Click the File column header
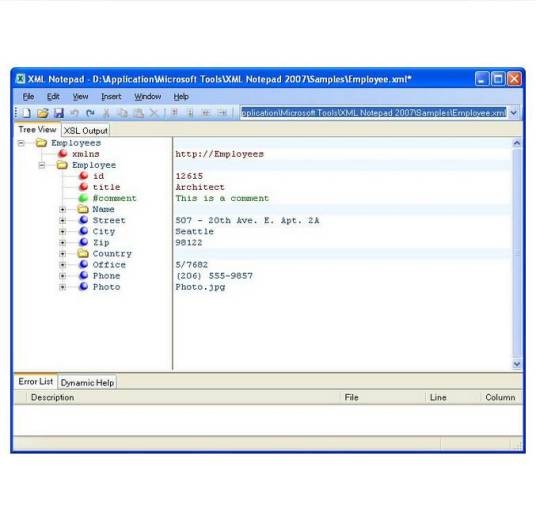The image size is (536, 505). [383, 397]
